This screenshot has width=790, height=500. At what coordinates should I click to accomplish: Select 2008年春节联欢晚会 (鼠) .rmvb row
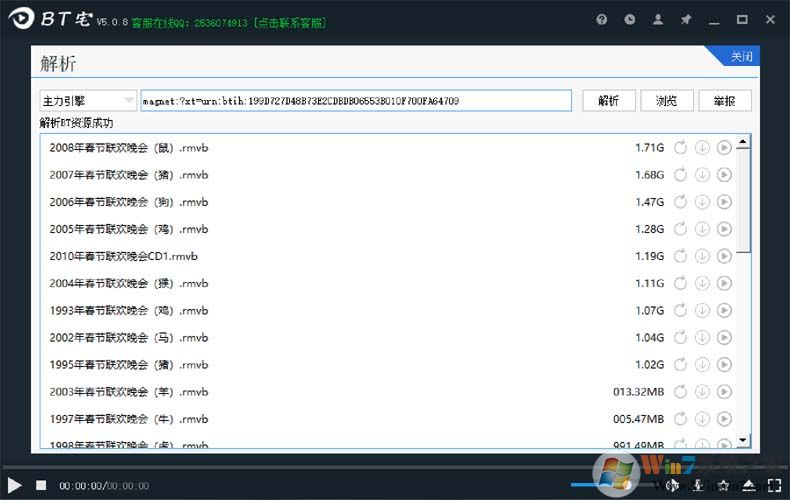388,148
